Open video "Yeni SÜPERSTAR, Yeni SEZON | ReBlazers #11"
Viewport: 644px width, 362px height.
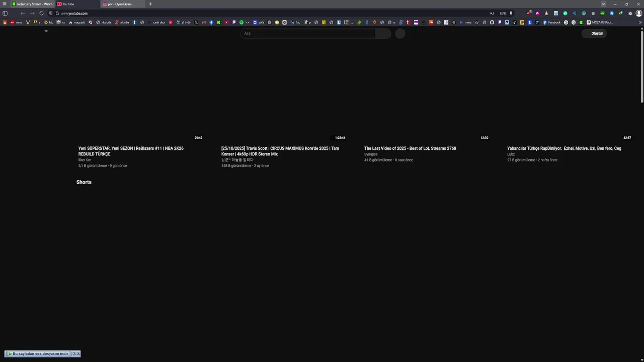pyautogui.click(x=131, y=151)
